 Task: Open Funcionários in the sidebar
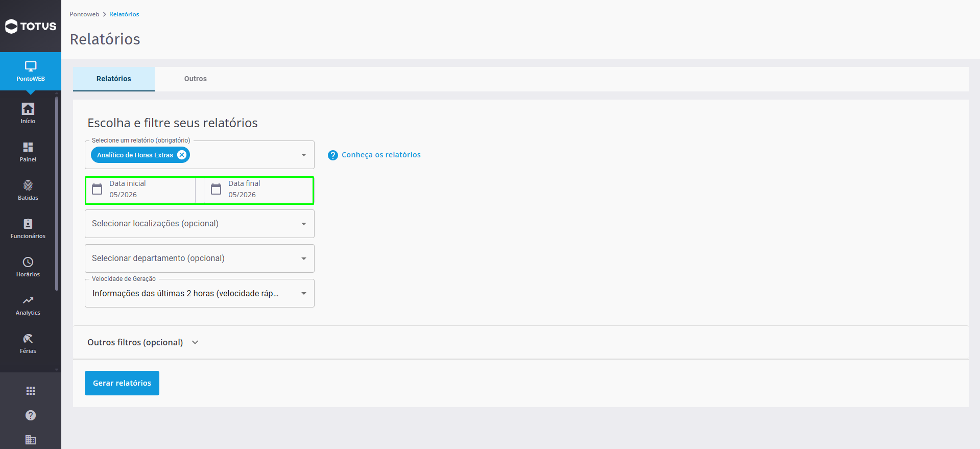[x=28, y=228]
